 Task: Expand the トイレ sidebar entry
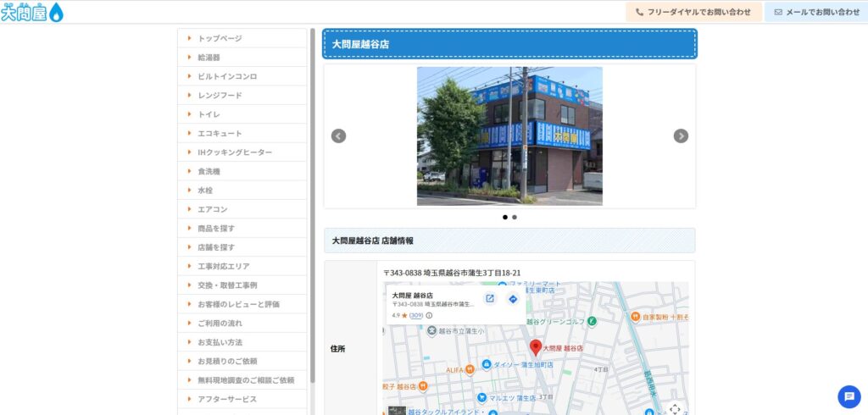click(209, 114)
